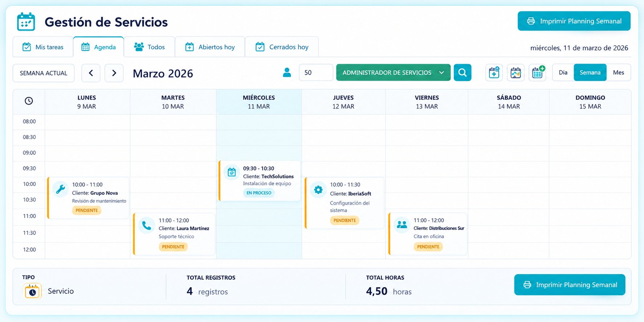This screenshot has height=322, width=644.
Task: Click the calendar icon with plus sign inside
Action: (x=494, y=73)
